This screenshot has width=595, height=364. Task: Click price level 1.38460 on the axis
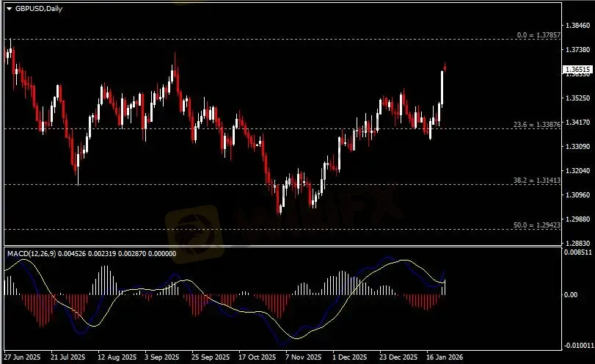(577, 26)
